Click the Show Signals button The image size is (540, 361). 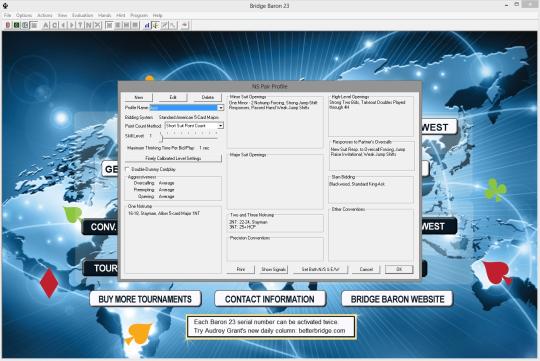tap(274, 269)
